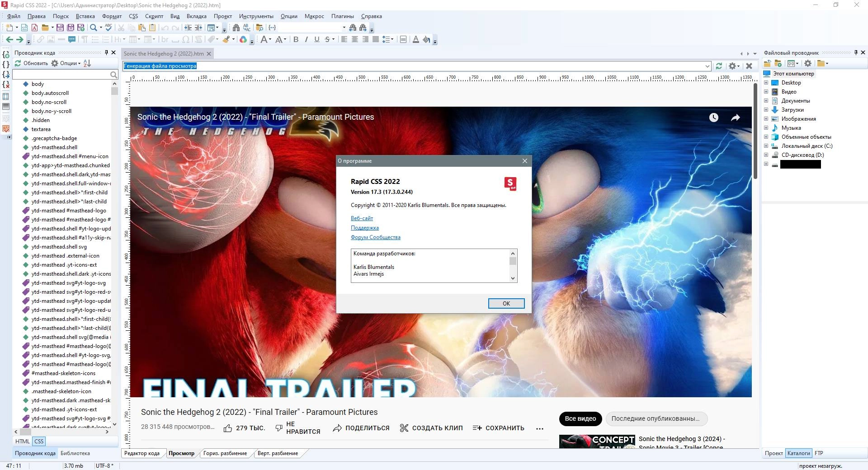Screen dimensions: 868x470
Task: Click the magnifier Search icon in toolbar
Action: (x=93, y=28)
